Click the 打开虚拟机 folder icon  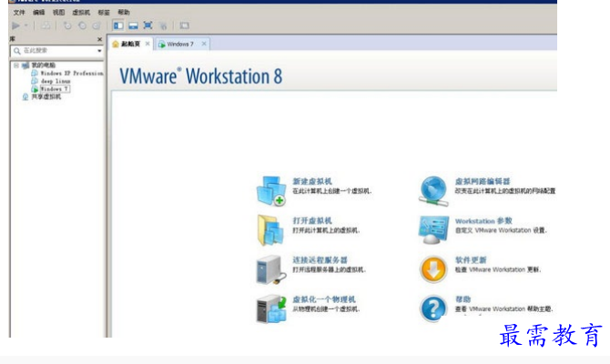click(x=270, y=230)
